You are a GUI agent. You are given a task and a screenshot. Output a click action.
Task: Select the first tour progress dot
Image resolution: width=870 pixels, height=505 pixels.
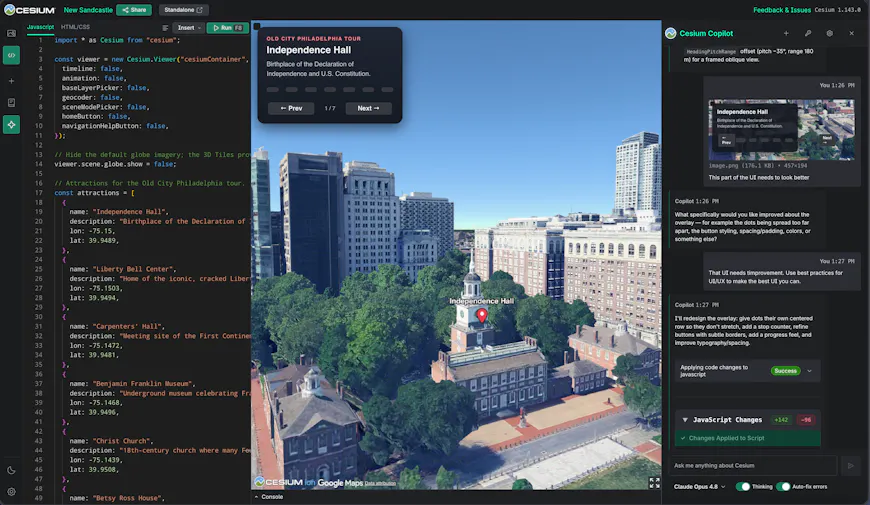point(272,89)
